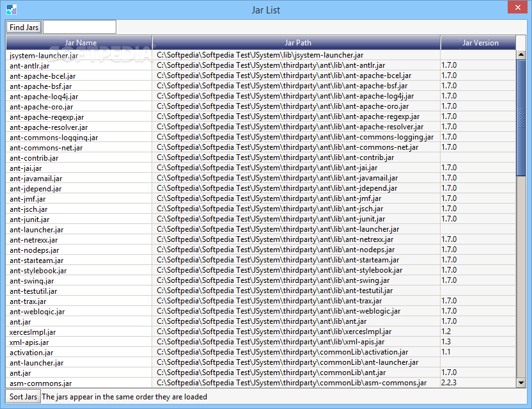Select the ant-apache-bcel.jar name cell
Image resolution: width=532 pixels, height=409 pixels.
point(79,76)
